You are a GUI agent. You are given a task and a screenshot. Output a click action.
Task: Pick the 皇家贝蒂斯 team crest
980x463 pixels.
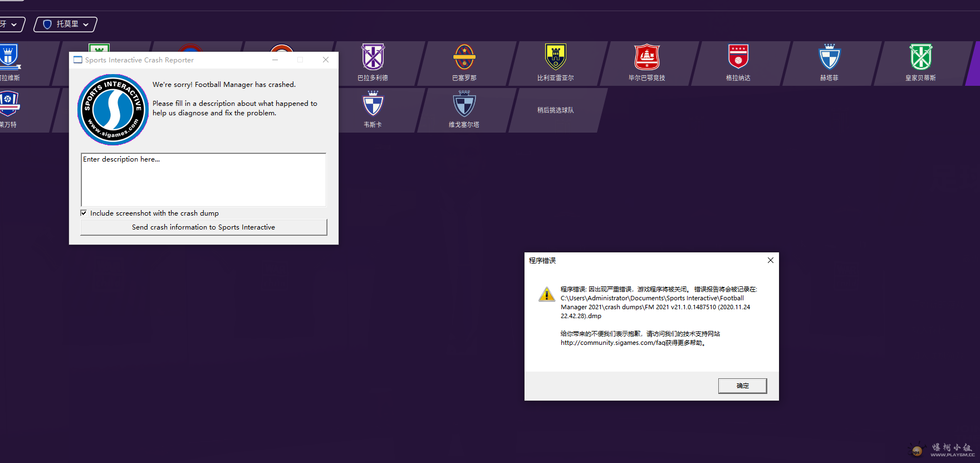[921, 57]
